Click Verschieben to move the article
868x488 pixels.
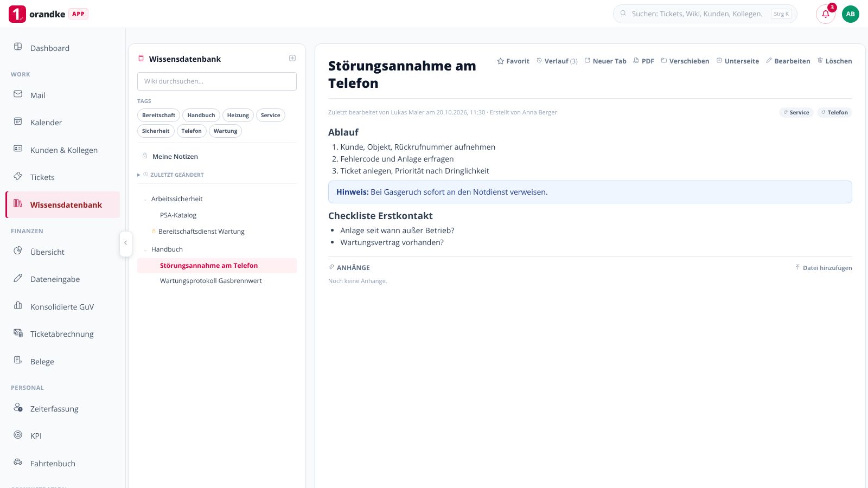[x=685, y=61]
